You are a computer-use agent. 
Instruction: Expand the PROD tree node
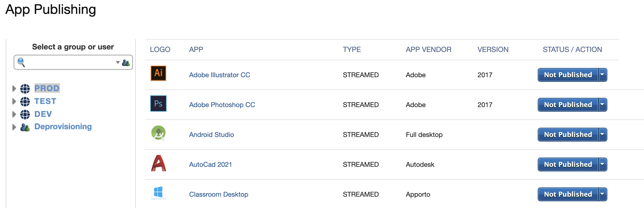click(x=14, y=89)
